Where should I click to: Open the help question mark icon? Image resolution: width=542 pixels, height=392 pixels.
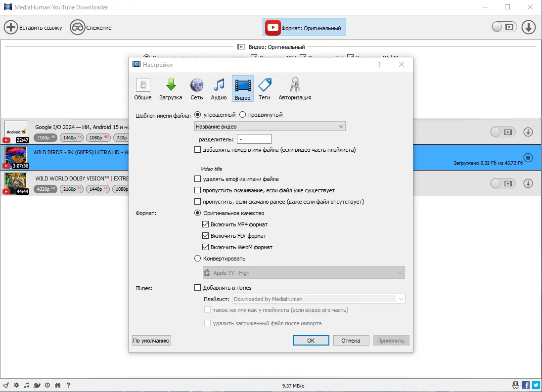tap(68, 385)
